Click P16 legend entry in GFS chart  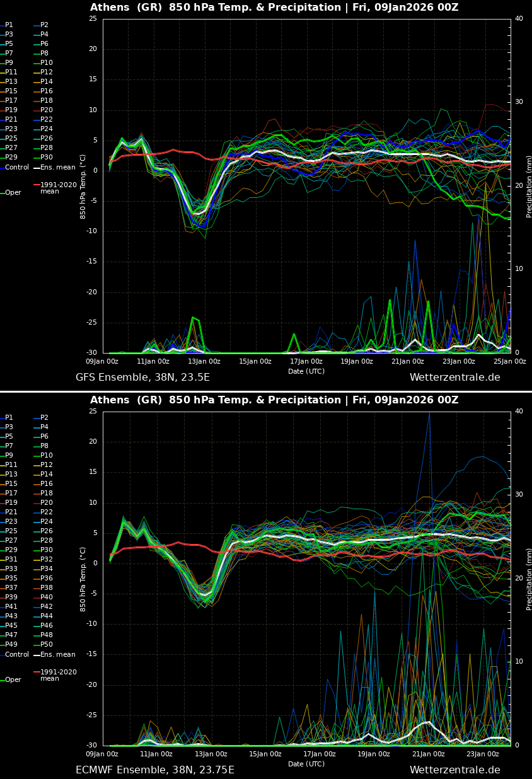click(x=47, y=91)
